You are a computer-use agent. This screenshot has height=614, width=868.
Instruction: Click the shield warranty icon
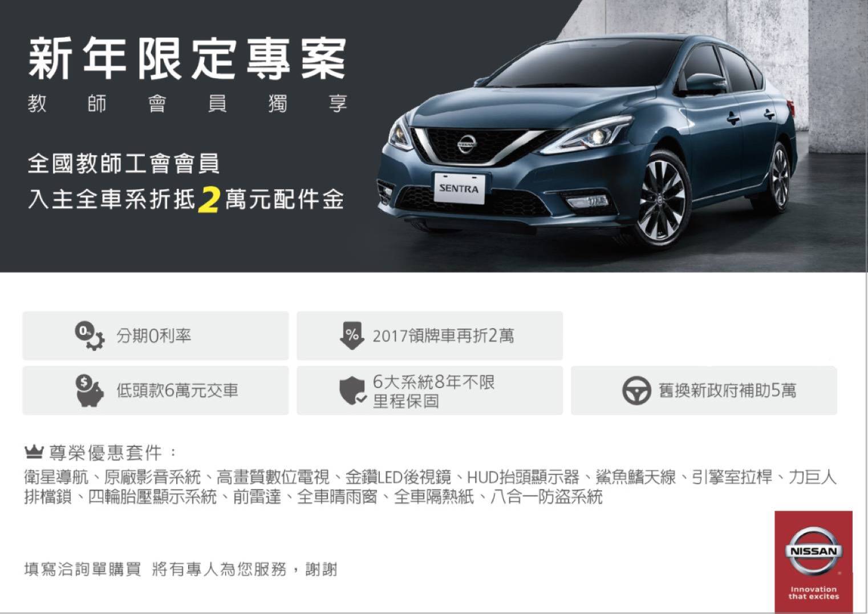coord(353,391)
